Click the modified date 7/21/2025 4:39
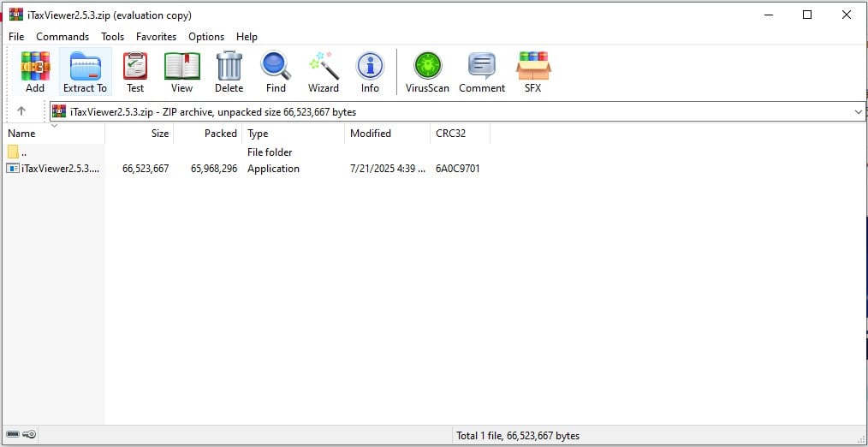The image size is (868, 447). (388, 169)
